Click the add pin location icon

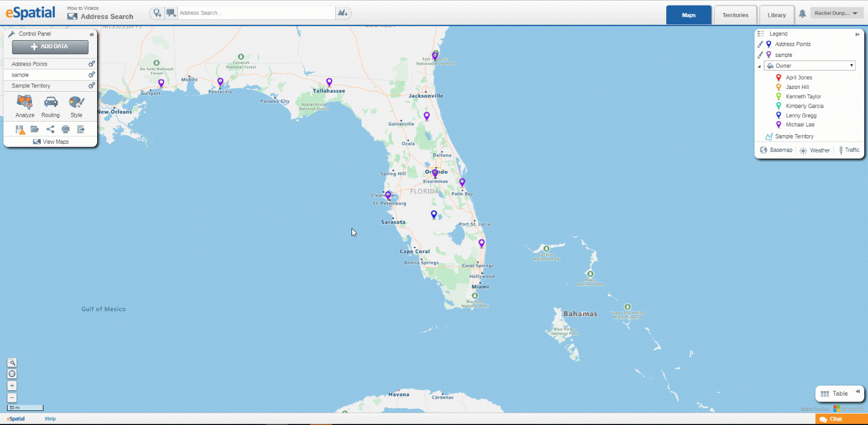coord(157,13)
